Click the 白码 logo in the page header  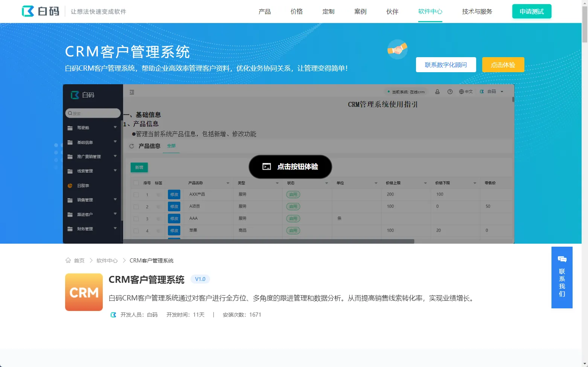[x=41, y=11]
